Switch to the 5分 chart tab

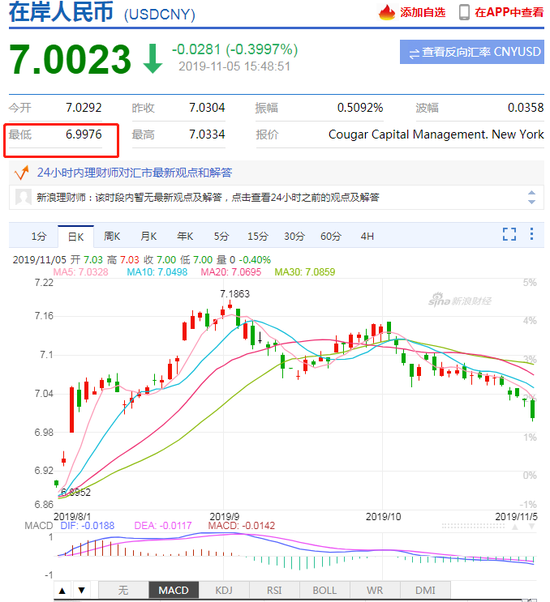[x=221, y=236]
